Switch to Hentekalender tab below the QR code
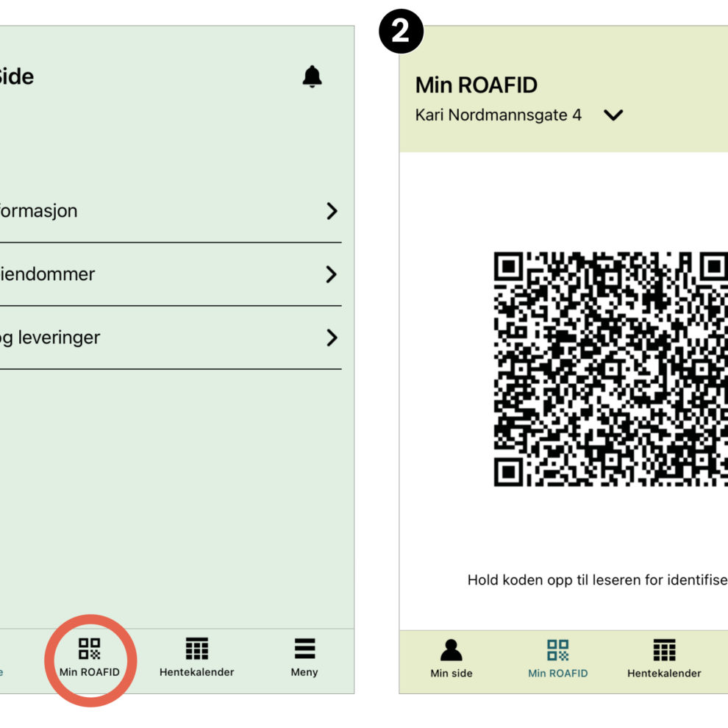 (665, 658)
